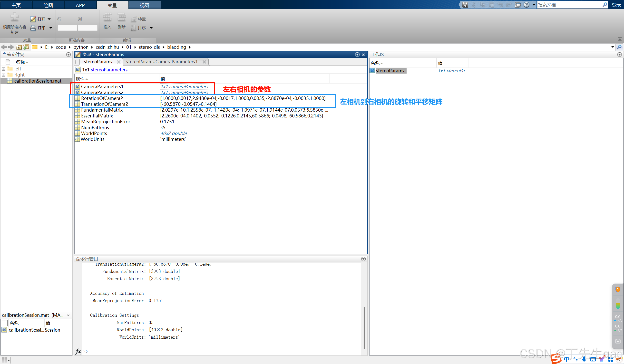Open the 排序 sort dropdown arrow
Viewport: 624px width, 364px height.
151,28
